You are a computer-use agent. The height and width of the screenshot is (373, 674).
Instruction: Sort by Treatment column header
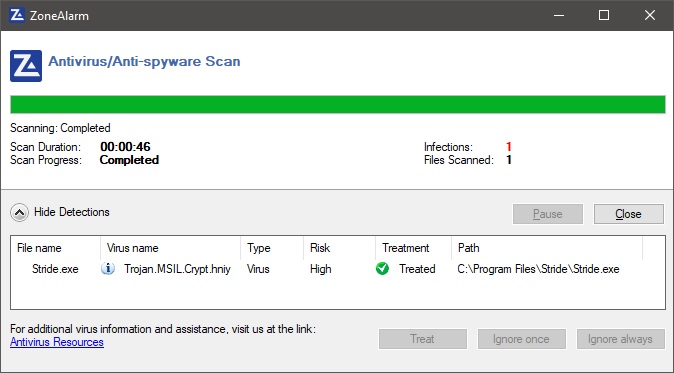click(x=414, y=248)
